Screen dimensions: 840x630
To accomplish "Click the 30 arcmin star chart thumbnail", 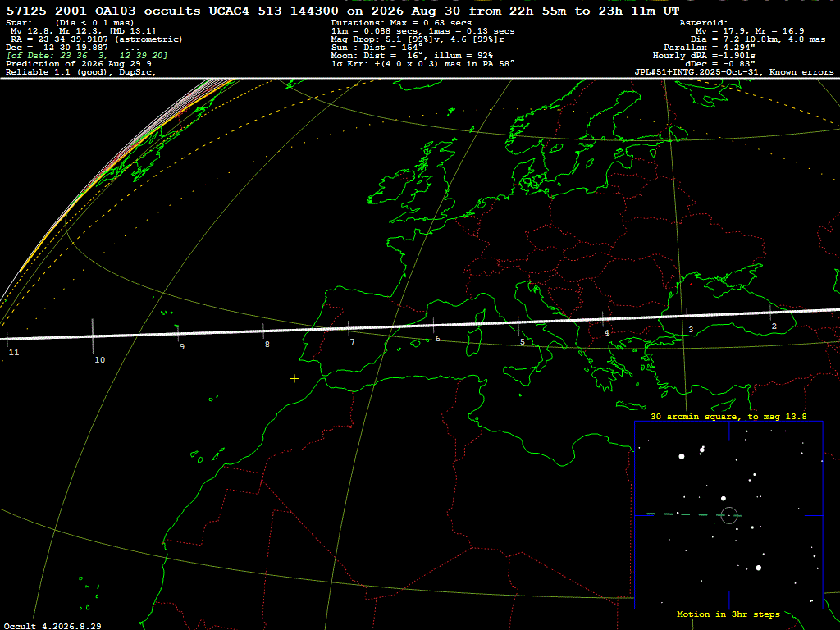I will pos(728,515).
